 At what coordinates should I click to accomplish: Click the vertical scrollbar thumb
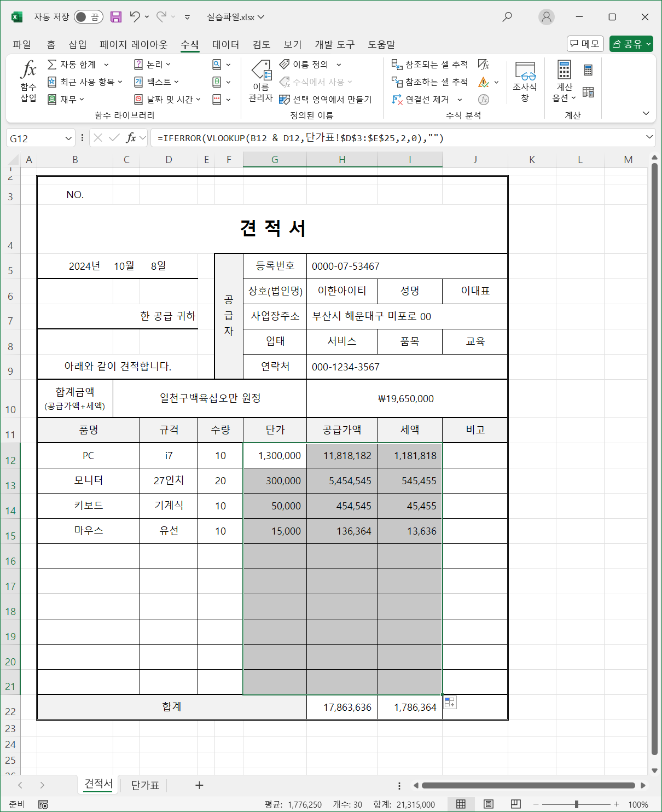[654, 460]
